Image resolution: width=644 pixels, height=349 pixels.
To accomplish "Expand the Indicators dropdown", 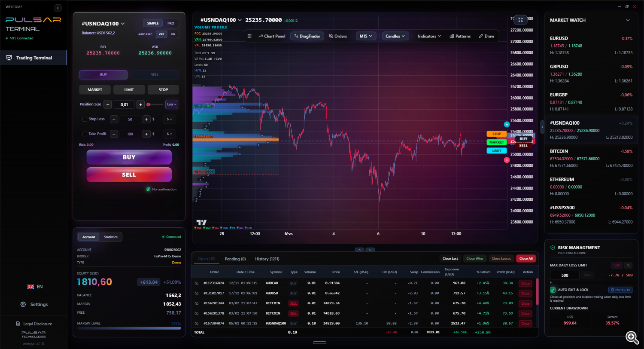I will [429, 36].
